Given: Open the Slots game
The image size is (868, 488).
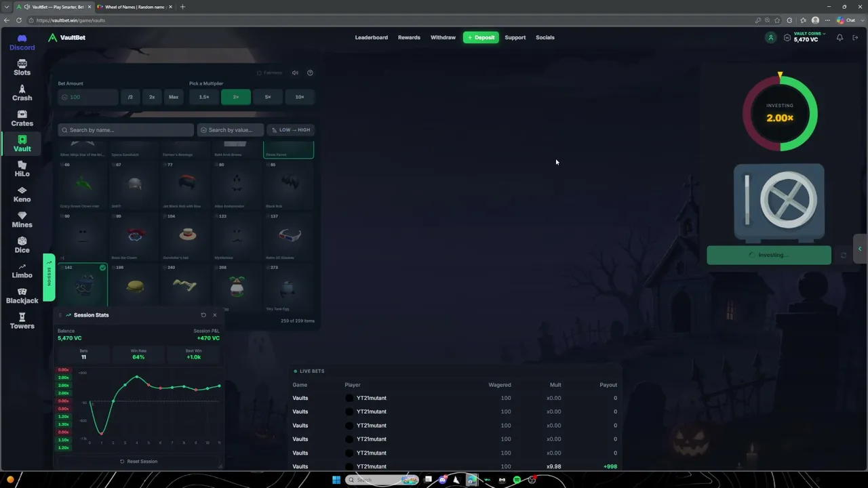Looking at the screenshot, I should coord(22,68).
